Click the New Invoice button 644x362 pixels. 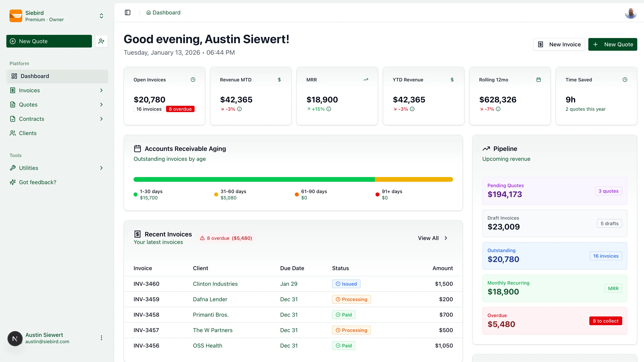pos(559,44)
